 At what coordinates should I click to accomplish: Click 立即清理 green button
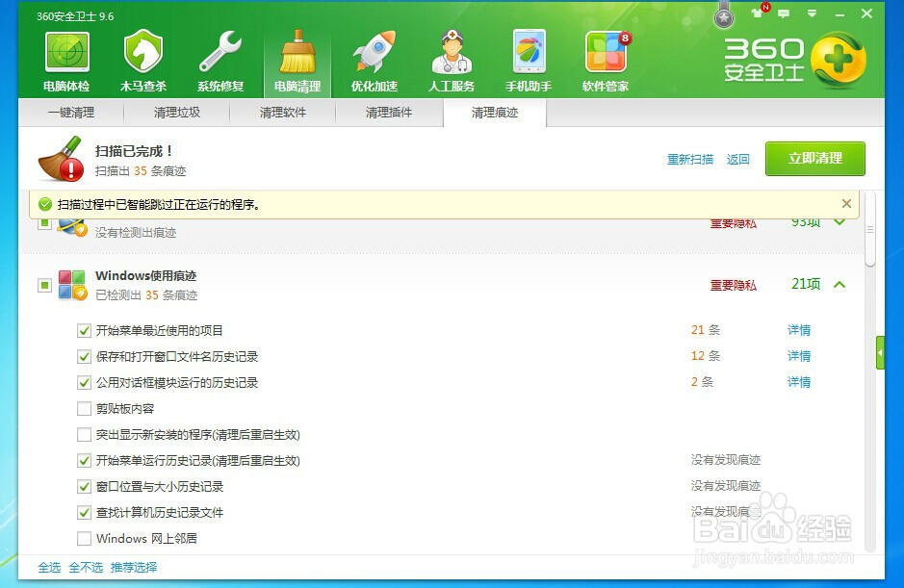pos(815,159)
